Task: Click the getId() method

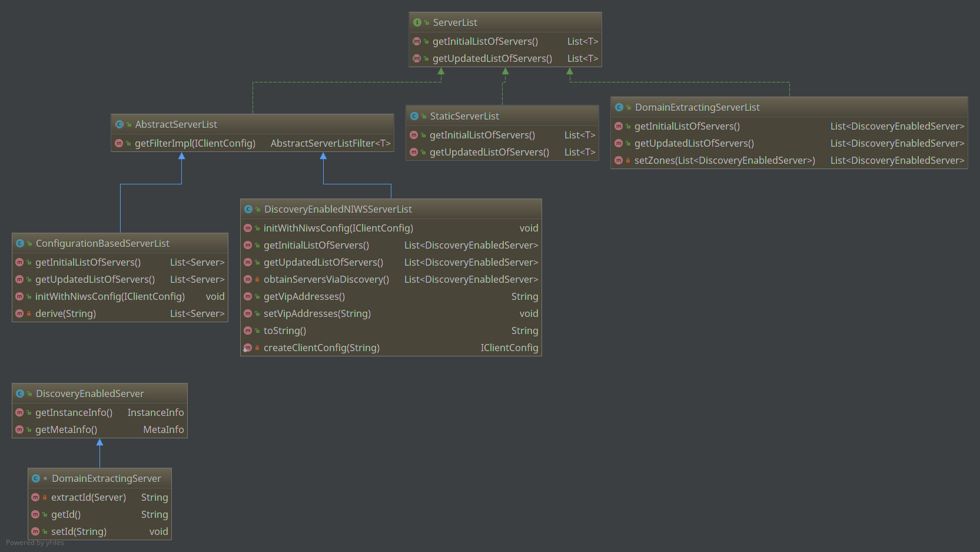Action: coord(66,514)
